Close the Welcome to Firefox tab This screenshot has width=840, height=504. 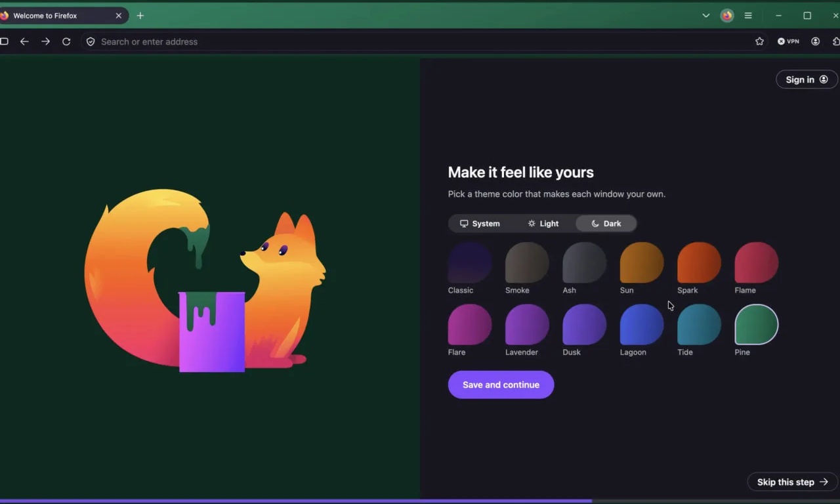point(119,16)
